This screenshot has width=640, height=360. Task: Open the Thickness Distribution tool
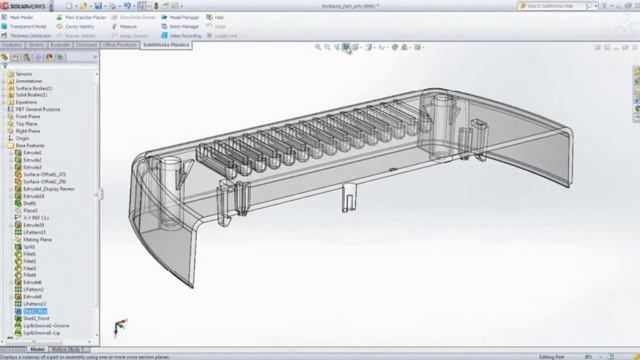(27, 36)
